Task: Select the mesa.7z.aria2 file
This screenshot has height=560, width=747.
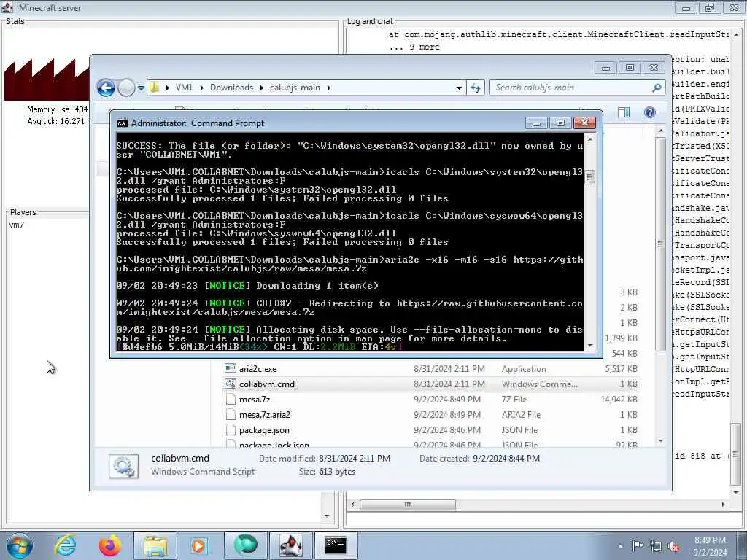Action: pyautogui.click(x=264, y=415)
